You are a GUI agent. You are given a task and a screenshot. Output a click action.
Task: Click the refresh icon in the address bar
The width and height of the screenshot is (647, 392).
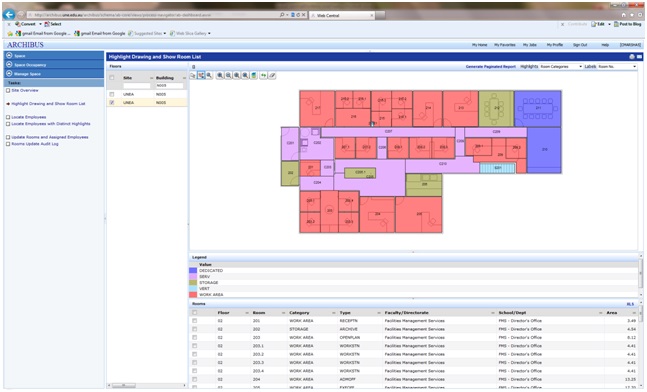[x=298, y=15]
